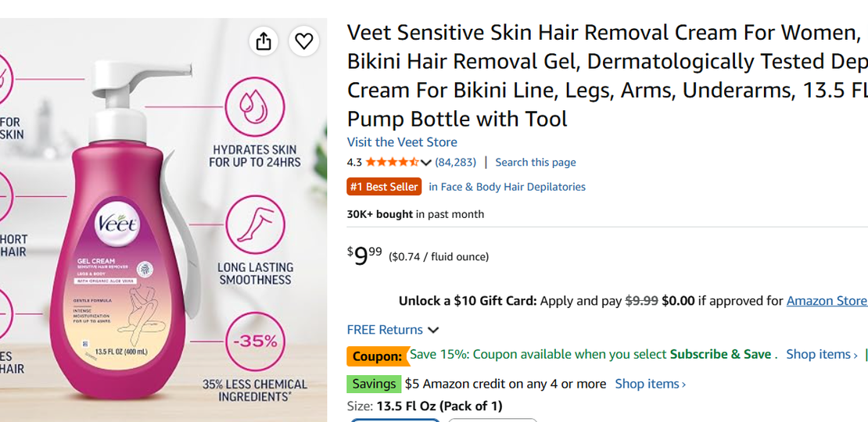Click the Amazon Store card link
The width and height of the screenshot is (868, 422).
click(827, 301)
